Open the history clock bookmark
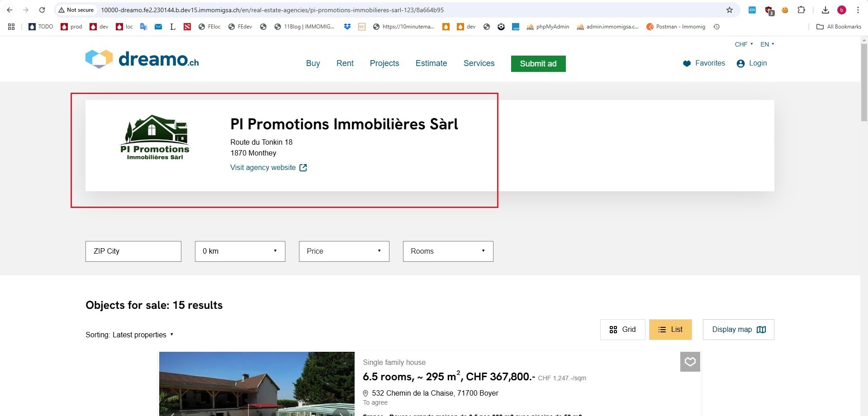The image size is (868, 416). 716,27
